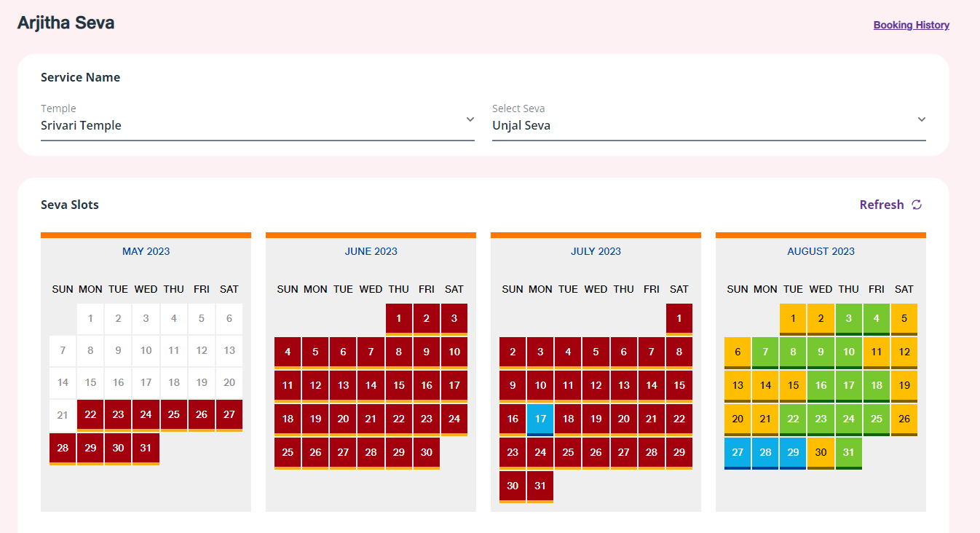Click the red July 1 date
Viewport: 980px width, 533px height.
pos(679,320)
